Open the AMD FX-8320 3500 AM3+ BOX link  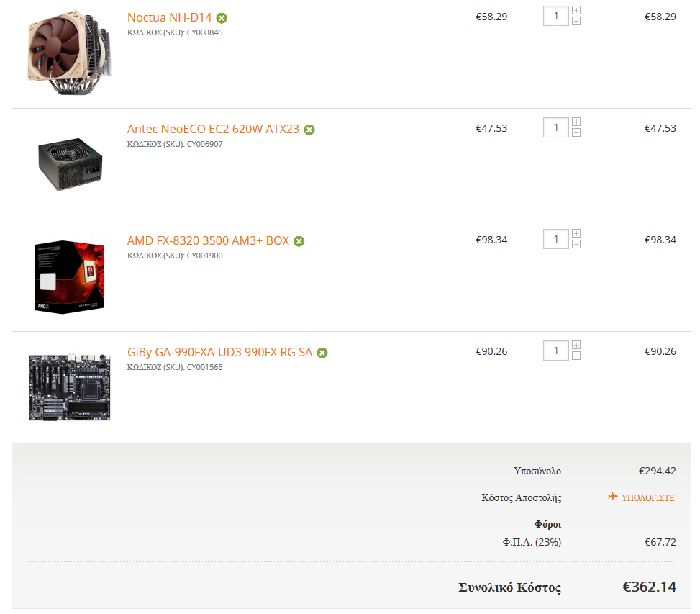(x=208, y=240)
